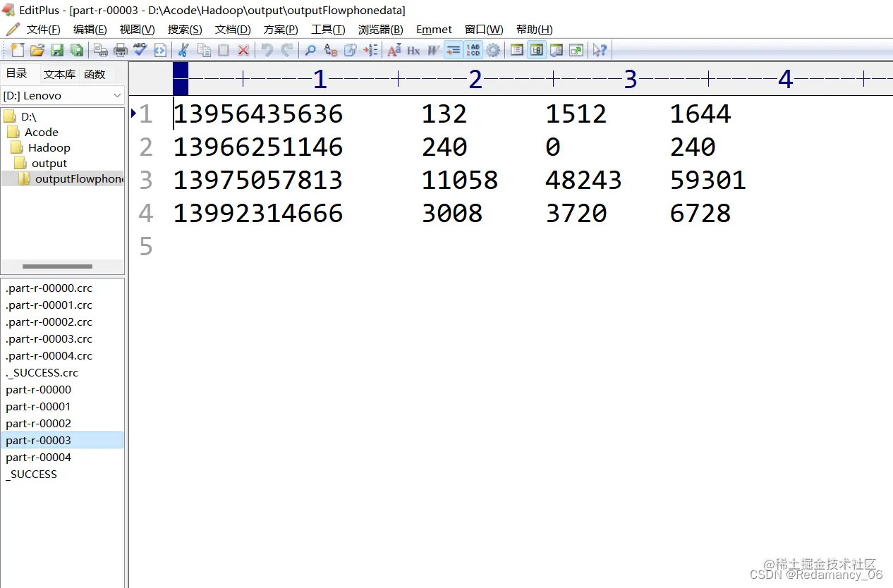Toggle line numbers with the 1AB 2CD icon

[473, 50]
